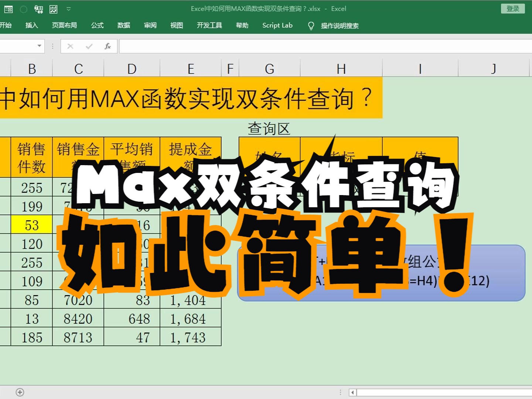Open the 插入 ribbon tab
Screen dimensions: 532x399
point(32,25)
